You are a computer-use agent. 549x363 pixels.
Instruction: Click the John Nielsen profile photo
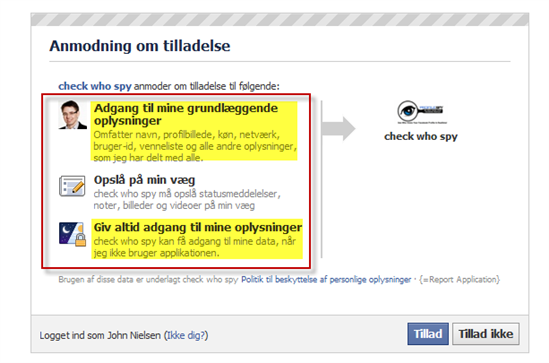click(72, 115)
